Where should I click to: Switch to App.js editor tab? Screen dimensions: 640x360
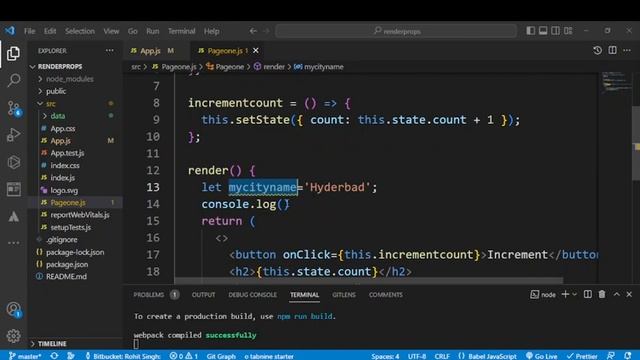[x=152, y=51]
